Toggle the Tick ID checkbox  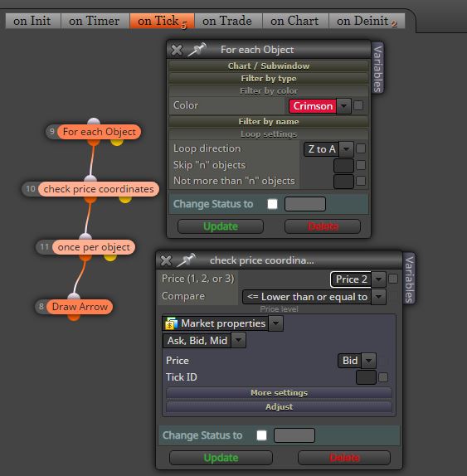coord(383,377)
